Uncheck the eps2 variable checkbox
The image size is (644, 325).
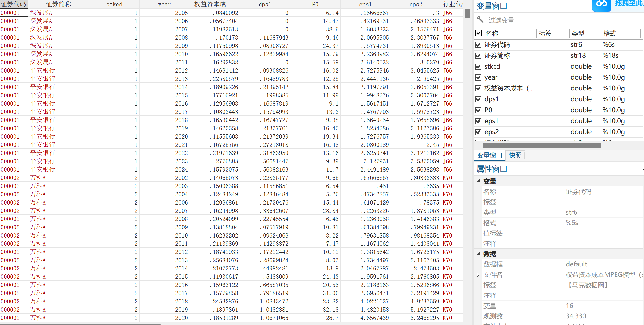[x=478, y=132]
